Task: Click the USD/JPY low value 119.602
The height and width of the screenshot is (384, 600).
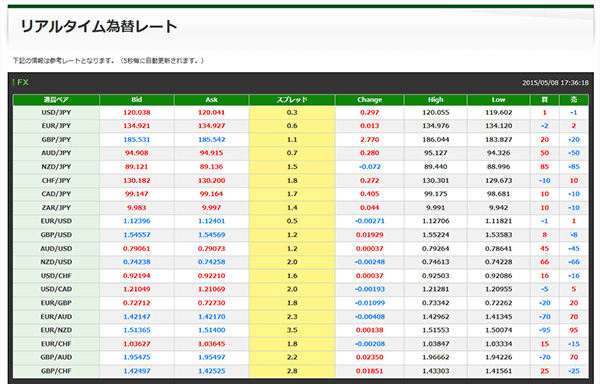Action: tap(499, 112)
